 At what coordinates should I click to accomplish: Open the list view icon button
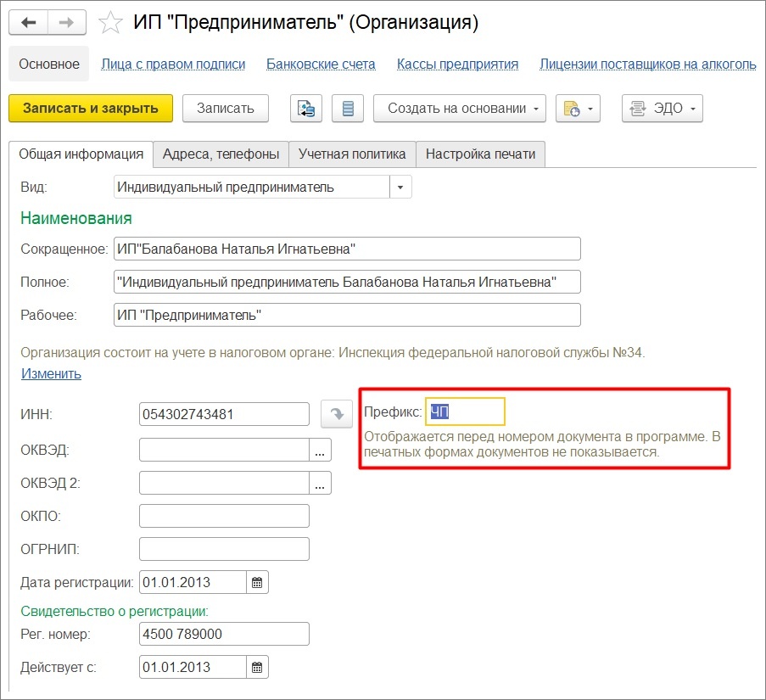tap(348, 108)
